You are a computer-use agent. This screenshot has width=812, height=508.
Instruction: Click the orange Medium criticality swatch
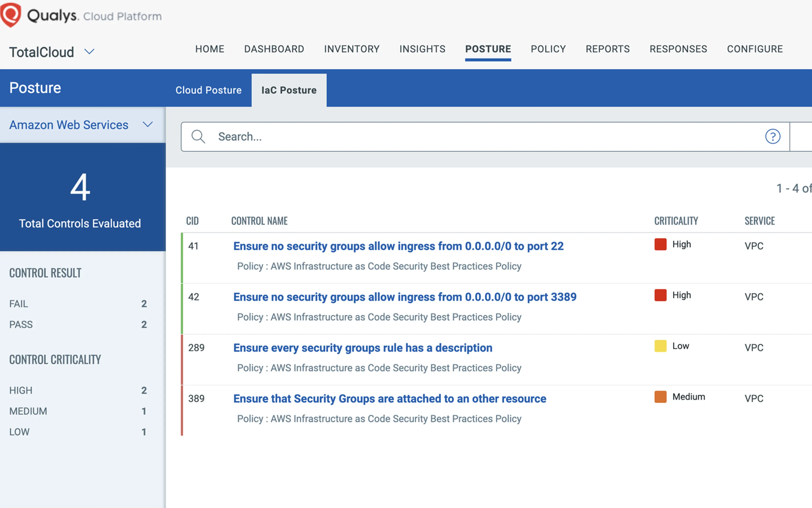coord(660,397)
